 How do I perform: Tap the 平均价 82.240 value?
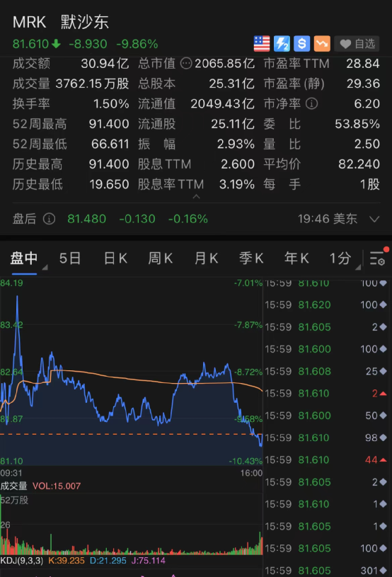coord(359,164)
